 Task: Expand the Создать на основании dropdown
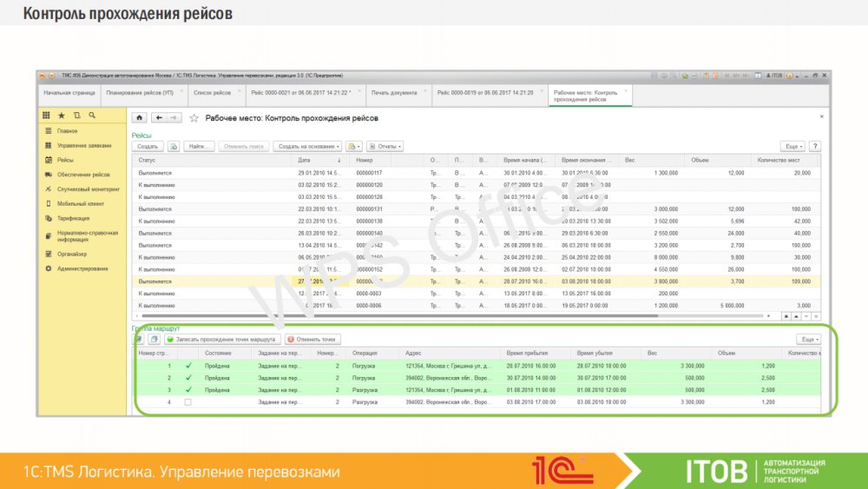(x=306, y=147)
